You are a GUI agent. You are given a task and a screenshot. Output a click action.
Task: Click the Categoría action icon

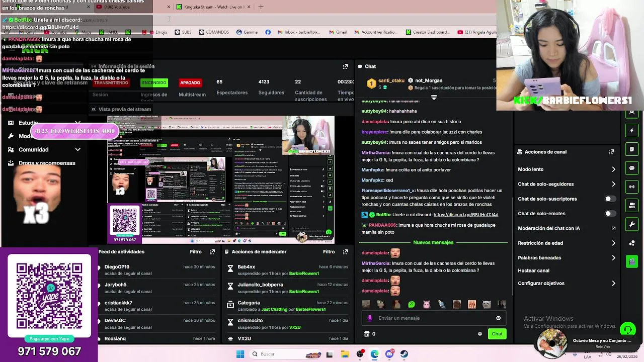(230, 305)
